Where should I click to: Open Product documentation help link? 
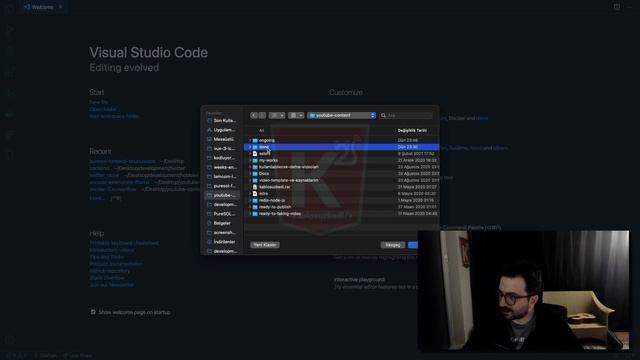116,264
